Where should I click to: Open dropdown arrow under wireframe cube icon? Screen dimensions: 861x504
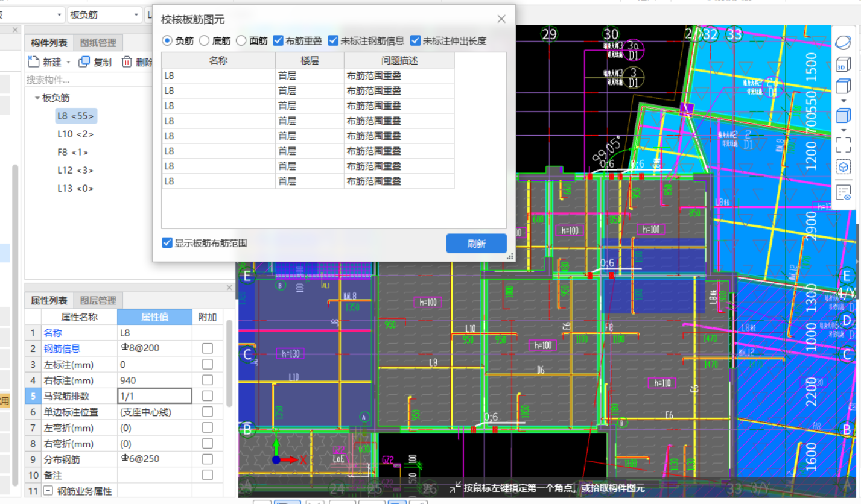pos(844,101)
